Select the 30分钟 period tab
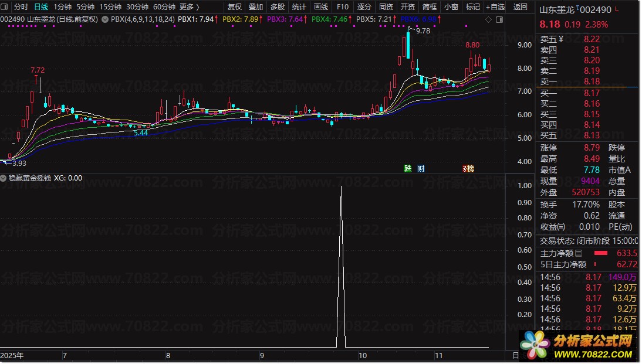Image resolution: width=642 pixels, height=364 pixels. coord(137,7)
